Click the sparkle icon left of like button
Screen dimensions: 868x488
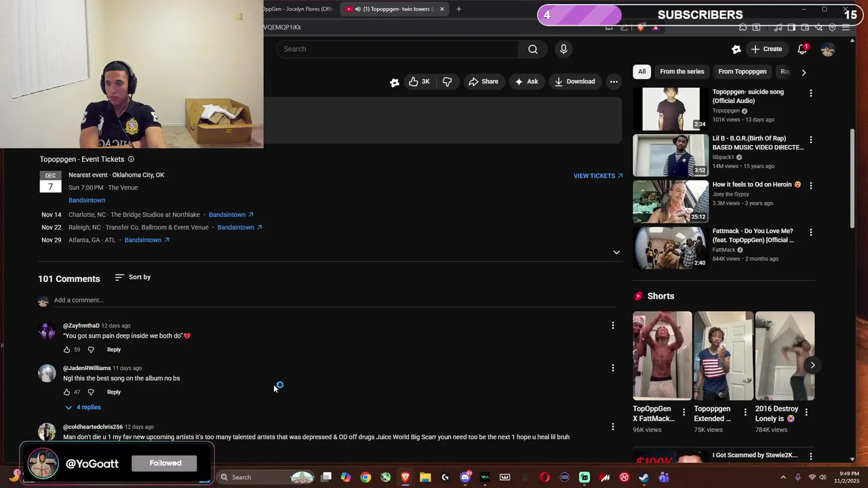tap(395, 82)
